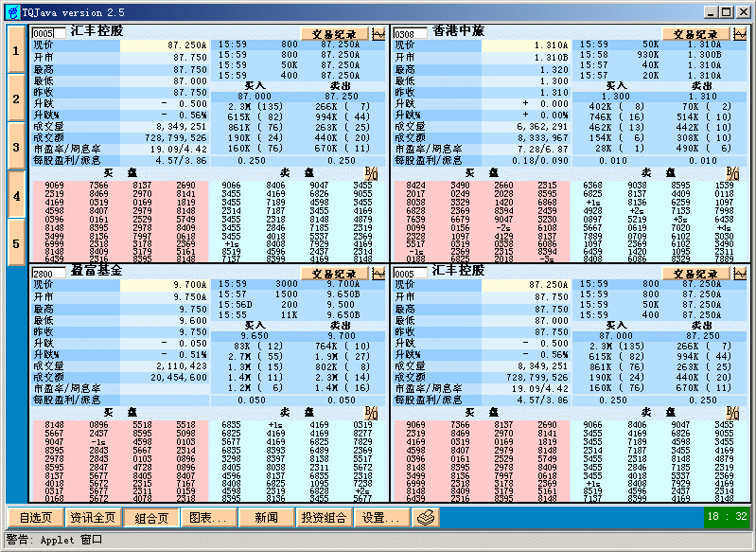The height and width of the screenshot is (552, 756).
Task: Click the TQJava title bar app icon
Action: coord(13,12)
